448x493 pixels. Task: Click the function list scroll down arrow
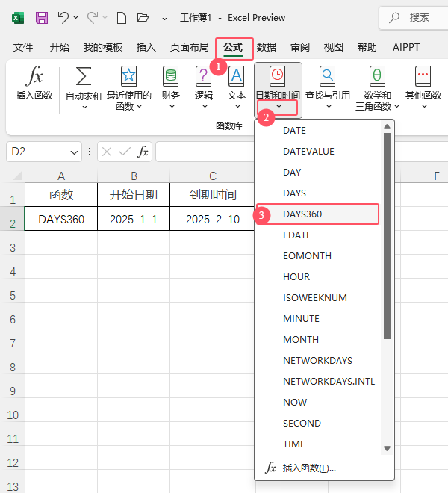(387, 448)
